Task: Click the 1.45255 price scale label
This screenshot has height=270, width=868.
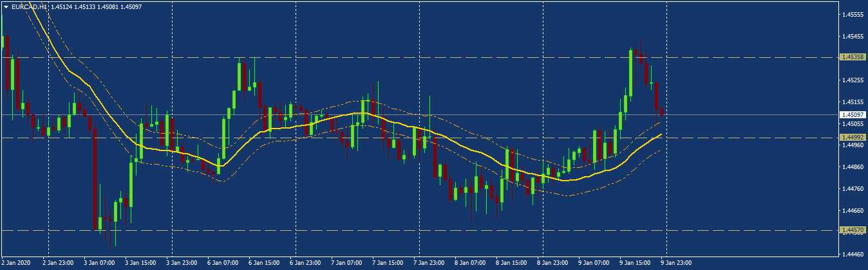Action: (853, 80)
